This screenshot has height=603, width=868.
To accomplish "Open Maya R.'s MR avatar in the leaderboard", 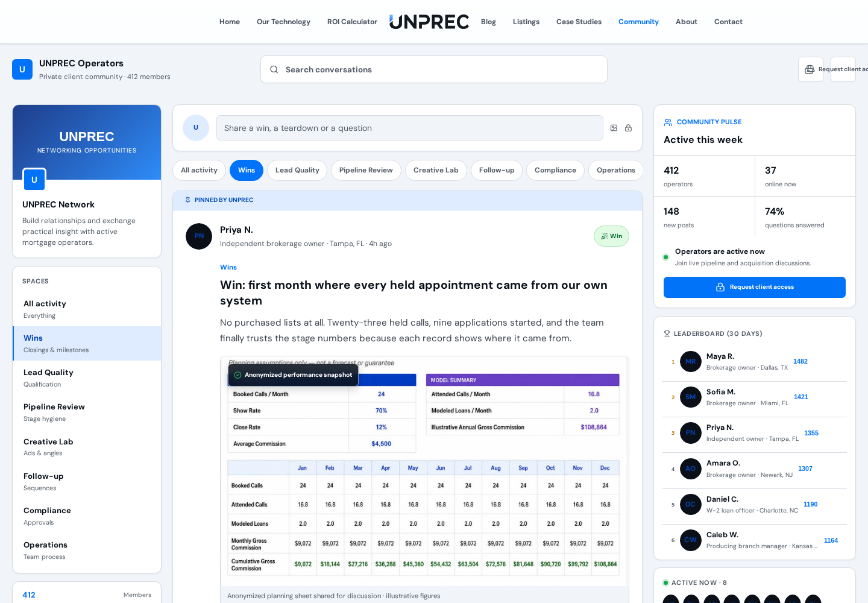I will (x=691, y=362).
